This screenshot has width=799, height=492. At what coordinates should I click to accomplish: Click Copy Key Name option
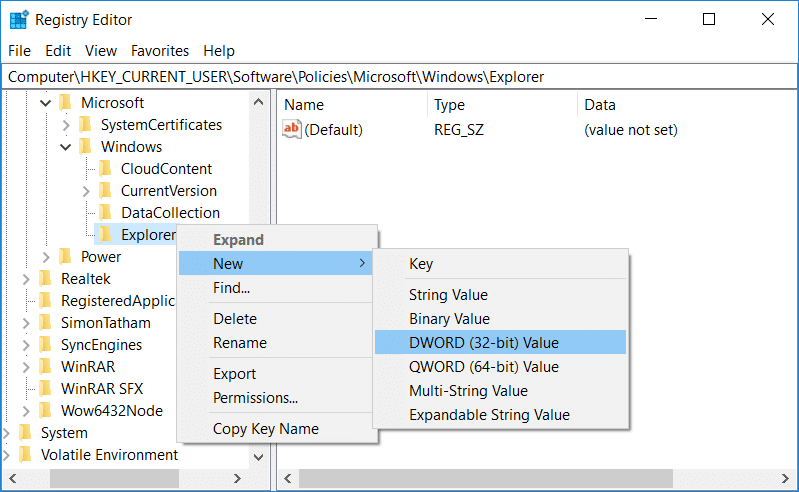(265, 429)
